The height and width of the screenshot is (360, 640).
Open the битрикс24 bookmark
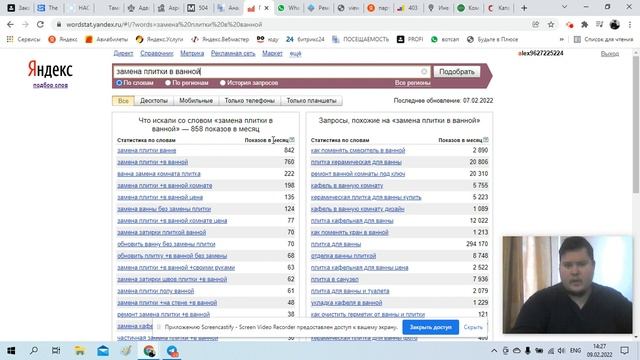(305, 40)
